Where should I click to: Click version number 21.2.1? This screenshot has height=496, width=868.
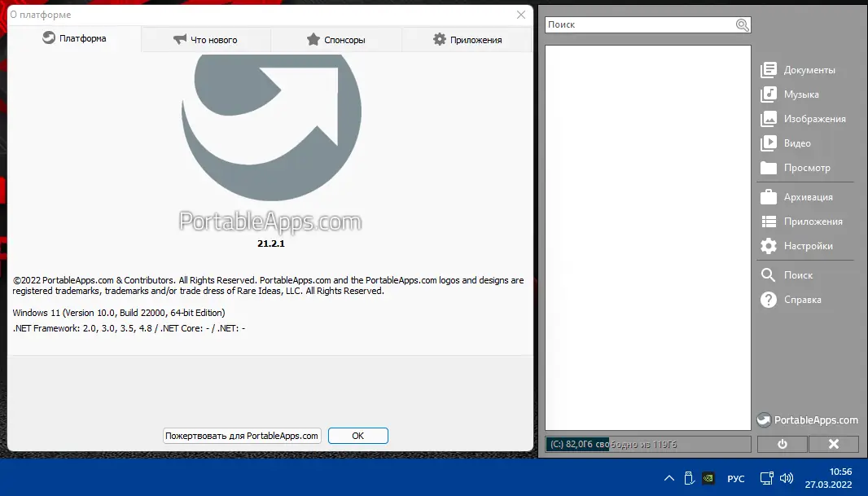270,244
